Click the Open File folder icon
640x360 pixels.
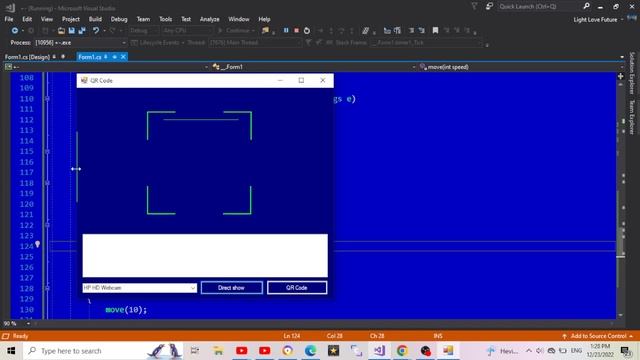coord(61,31)
